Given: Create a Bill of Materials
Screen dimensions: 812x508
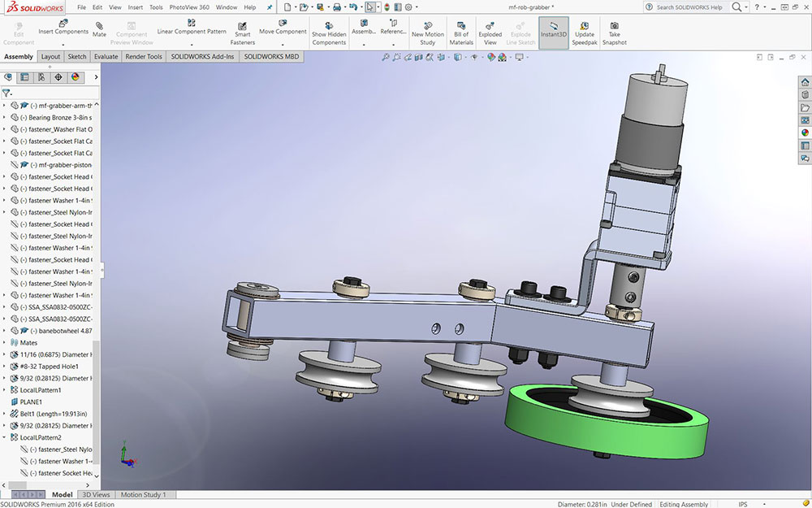Looking at the screenshot, I should tap(461, 25).
